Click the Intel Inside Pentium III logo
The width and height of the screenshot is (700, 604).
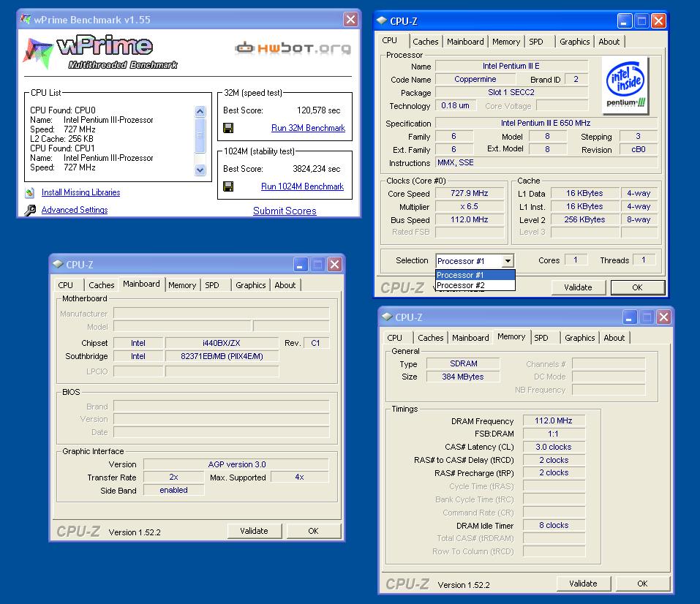(625, 85)
